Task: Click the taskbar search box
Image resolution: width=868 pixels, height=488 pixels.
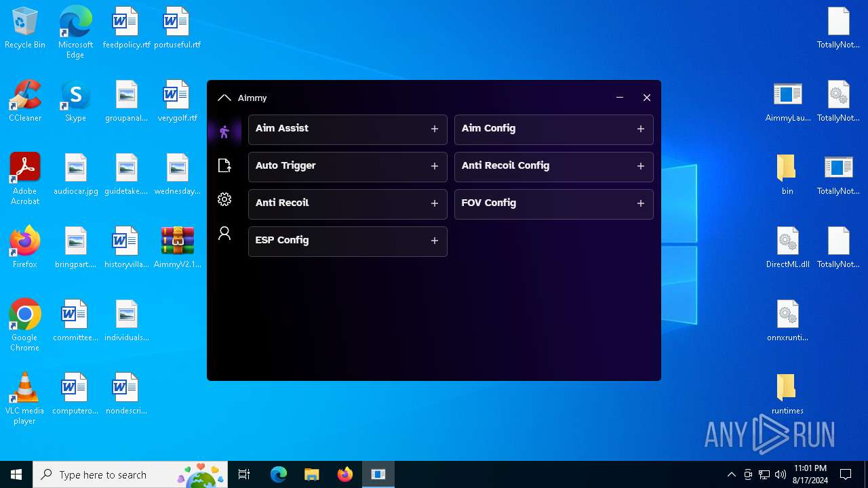Action: pyautogui.click(x=132, y=474)
